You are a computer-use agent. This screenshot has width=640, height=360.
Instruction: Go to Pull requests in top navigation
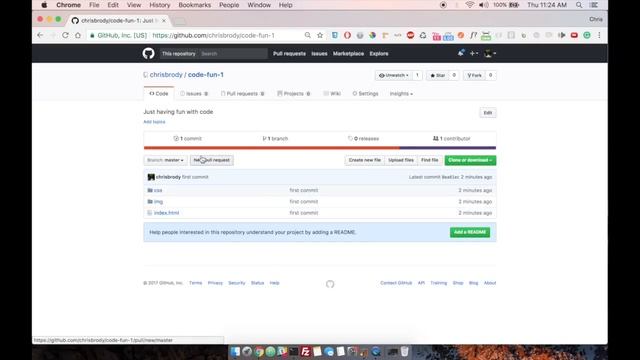point(289,53)
